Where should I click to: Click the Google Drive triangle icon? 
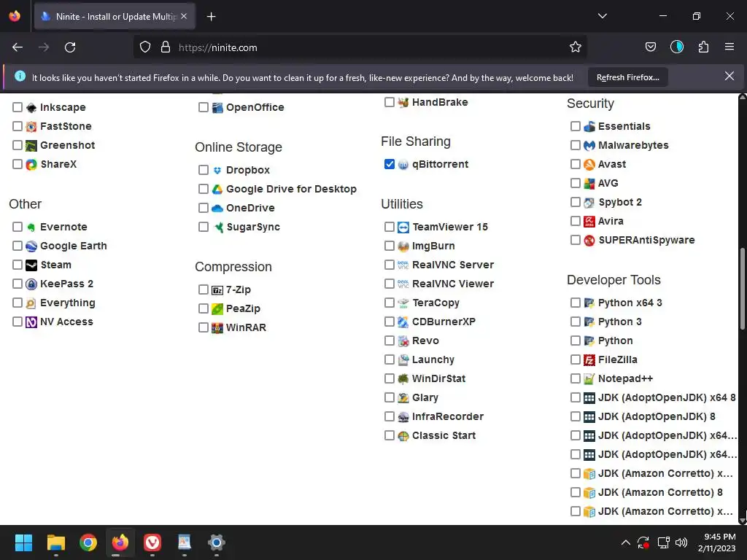(x=217, y=189)
